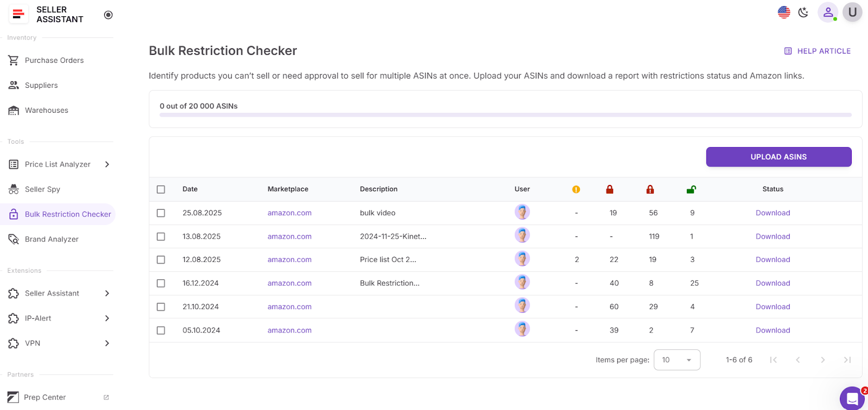Screen dimensions: 868x410
Task: Download the 13.08.2025 report
Action: coord(773,236)
